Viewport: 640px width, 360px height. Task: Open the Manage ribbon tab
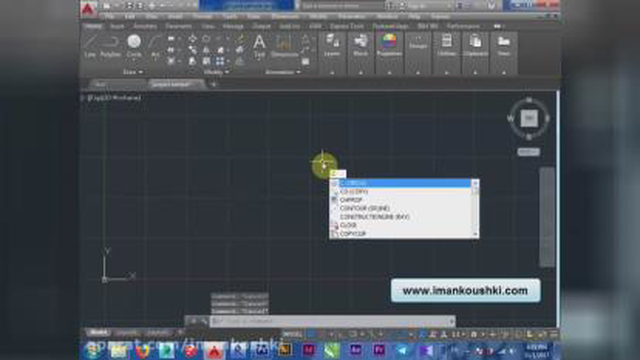233,26
